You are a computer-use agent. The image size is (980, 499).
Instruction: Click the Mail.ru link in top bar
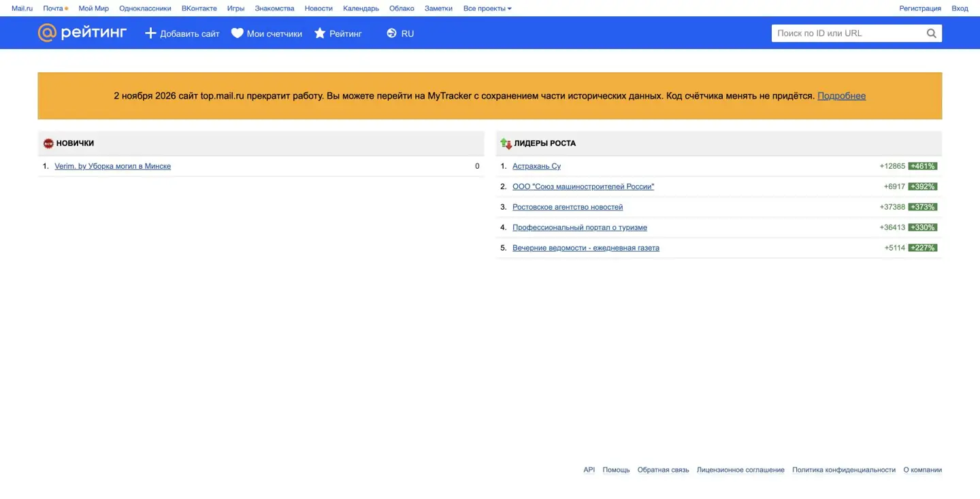pyautogui.click(x=22, y=9)
